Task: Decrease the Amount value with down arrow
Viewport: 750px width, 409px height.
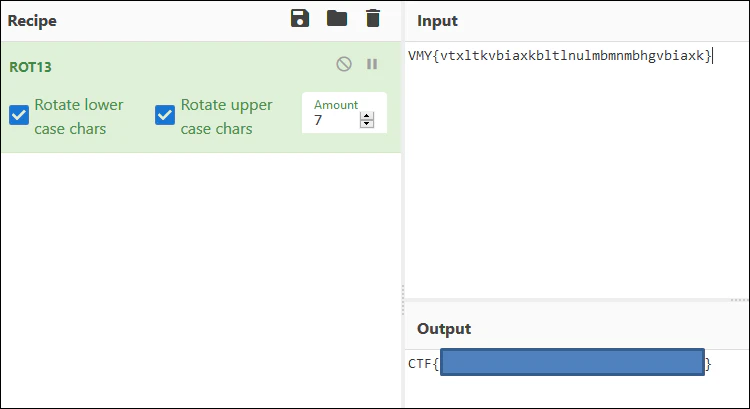Action: (367, 123)
